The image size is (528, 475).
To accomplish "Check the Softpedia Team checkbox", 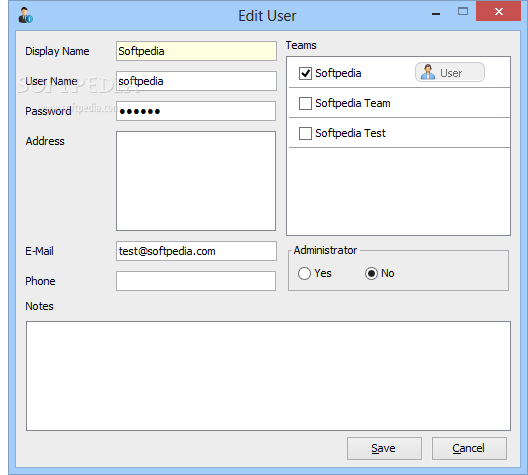I will pos(305,103).
